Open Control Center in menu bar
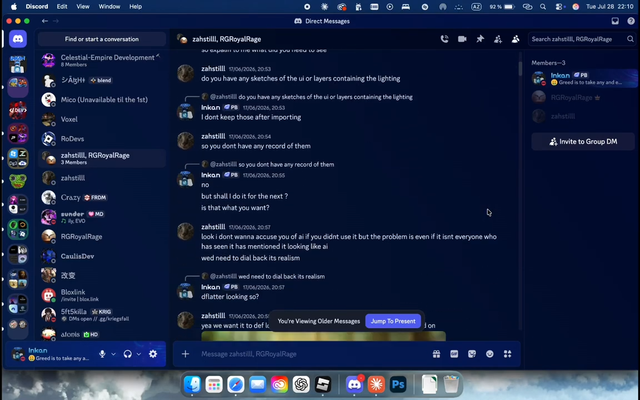This screenshot has height=400, width=640. tap(560, 7)
